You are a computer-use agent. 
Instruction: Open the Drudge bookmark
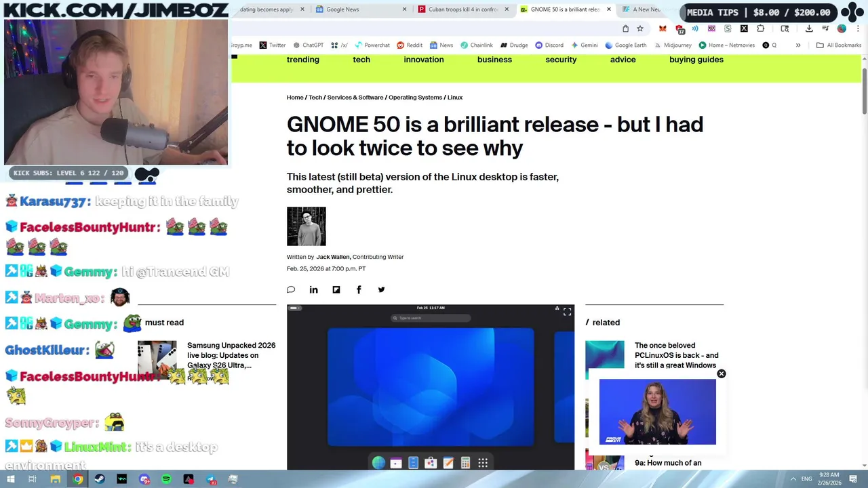click(514, 45)
